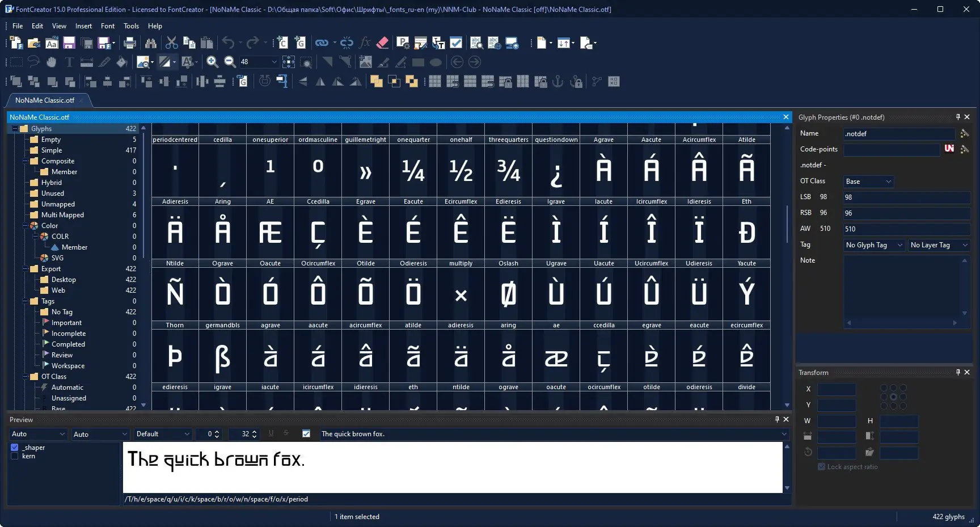Collapse the Export tree node
This screenshot has width=980, height=527.
25,269
